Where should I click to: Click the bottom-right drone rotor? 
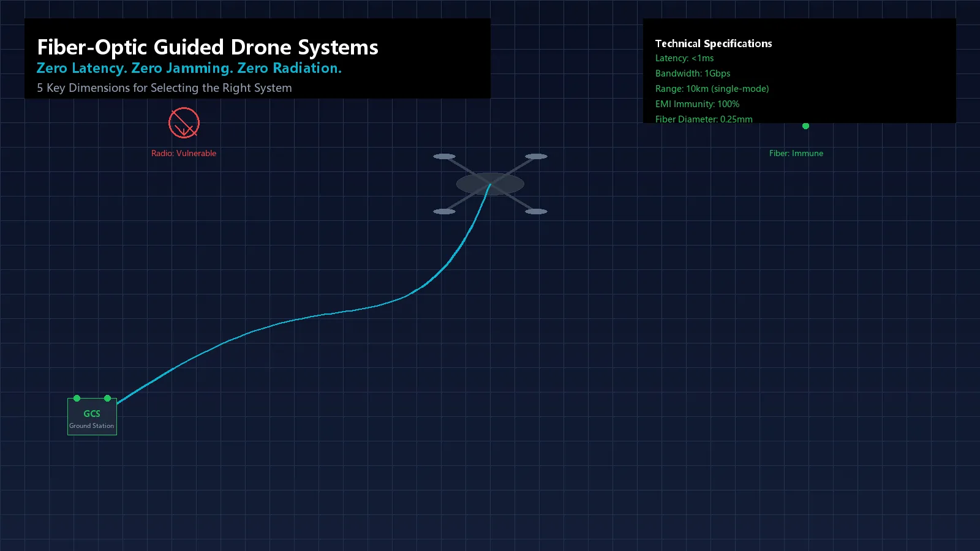[x=536, y=211]
